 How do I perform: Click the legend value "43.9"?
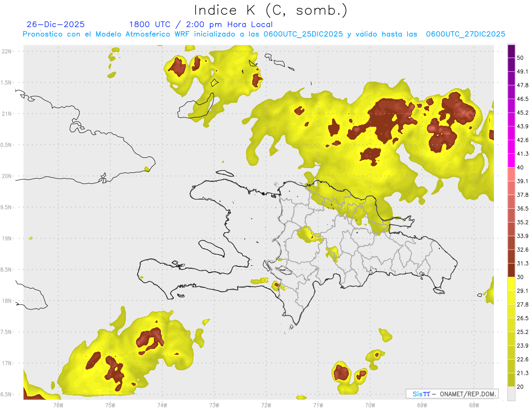point(523,126)
